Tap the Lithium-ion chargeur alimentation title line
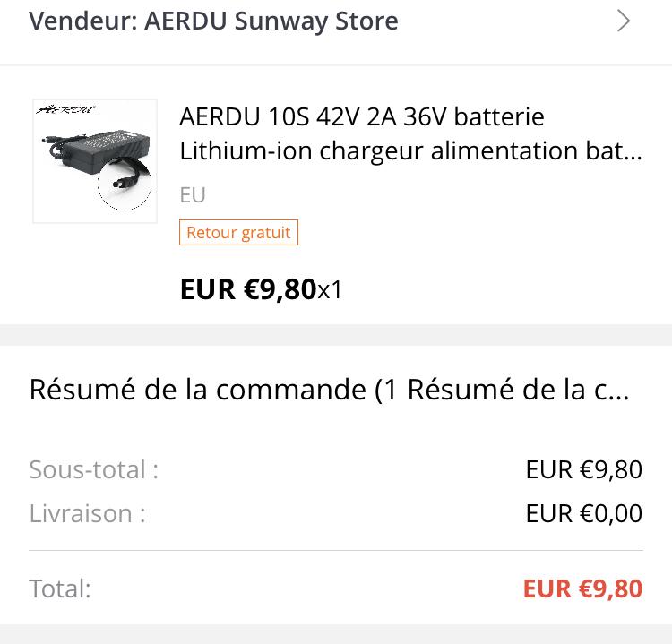Viewport: 672px width, 644px height. pyautogui.click(x=410, y=150)
